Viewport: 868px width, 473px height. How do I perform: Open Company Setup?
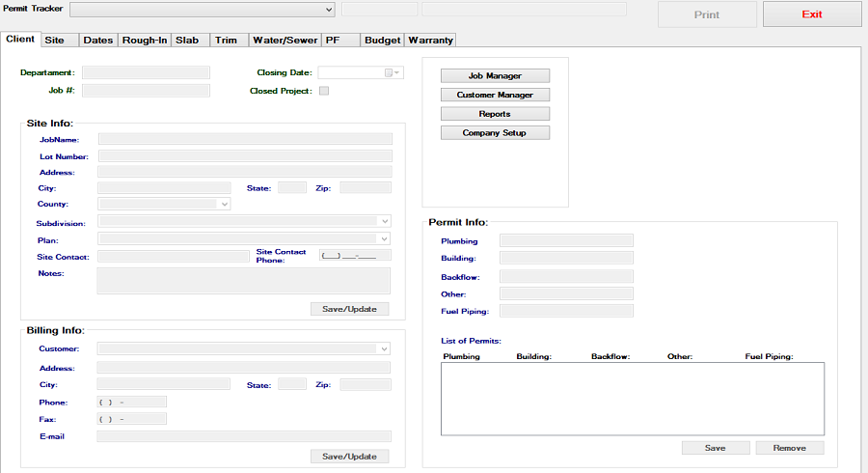495,133
